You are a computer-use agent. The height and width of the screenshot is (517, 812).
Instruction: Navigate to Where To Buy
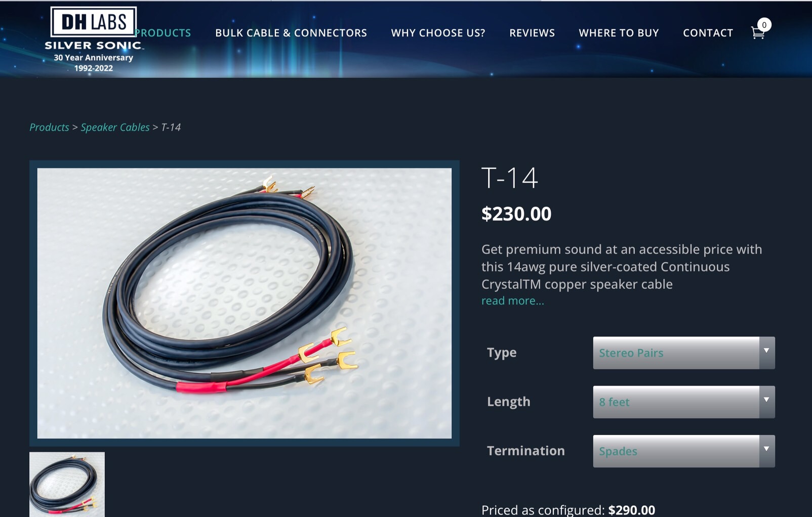pos(619,33)
